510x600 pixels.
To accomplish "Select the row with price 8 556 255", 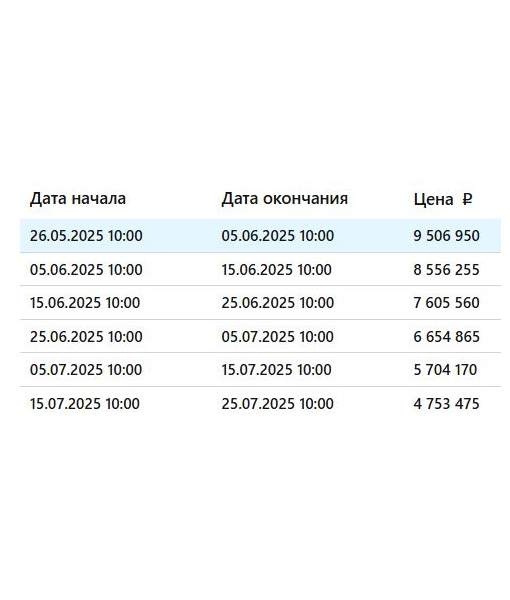I will [260, 269].
